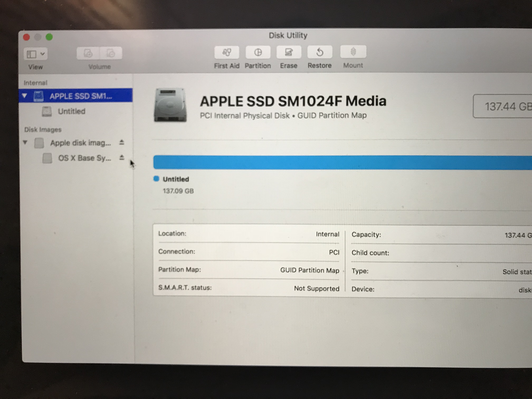Open the Partition tool
Viewport: 532px width, 399px height.
258,52
